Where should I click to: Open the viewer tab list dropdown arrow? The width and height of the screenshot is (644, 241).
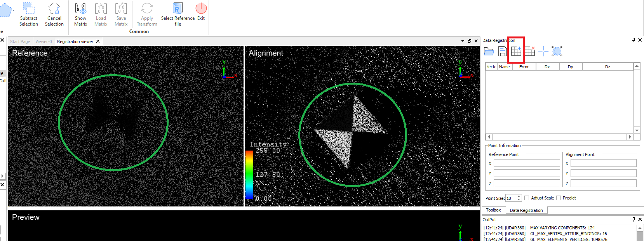coord(463,41)
